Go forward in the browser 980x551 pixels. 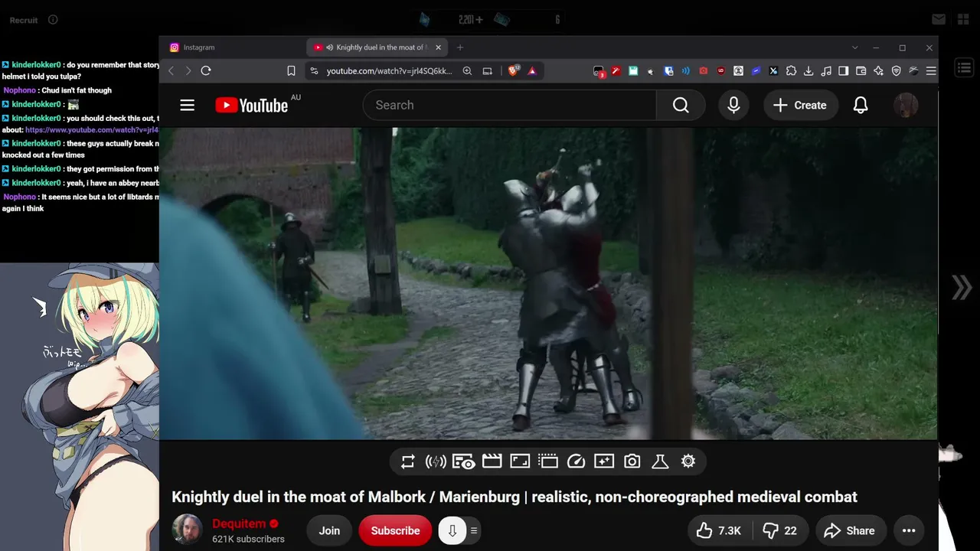click(x=188, y=71)
